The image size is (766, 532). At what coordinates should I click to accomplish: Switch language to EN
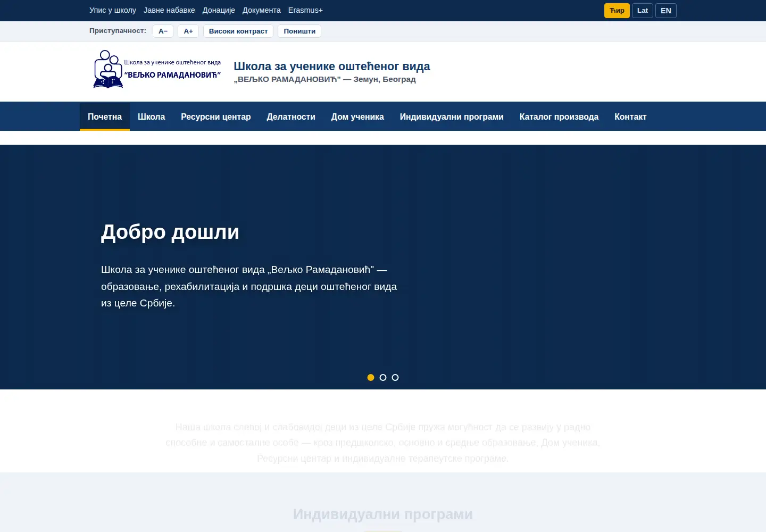(x=666, y=11)
